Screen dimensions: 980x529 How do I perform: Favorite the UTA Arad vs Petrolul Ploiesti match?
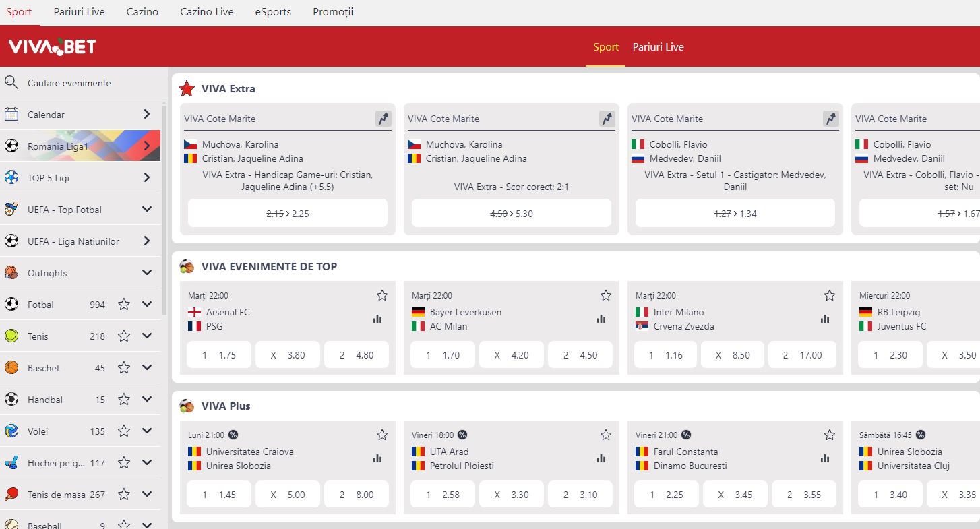606,435
